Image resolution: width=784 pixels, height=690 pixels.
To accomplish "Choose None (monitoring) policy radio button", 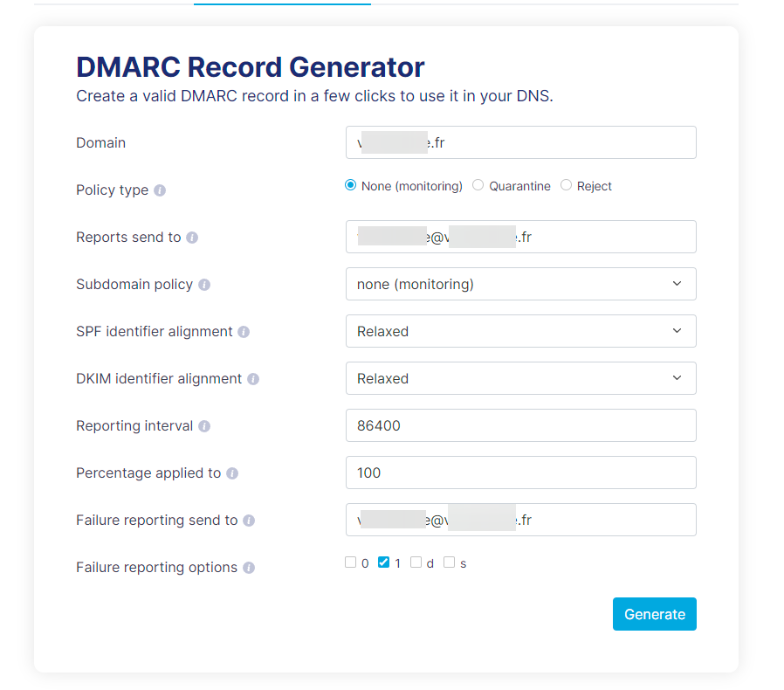I will (x=351, y=185).
